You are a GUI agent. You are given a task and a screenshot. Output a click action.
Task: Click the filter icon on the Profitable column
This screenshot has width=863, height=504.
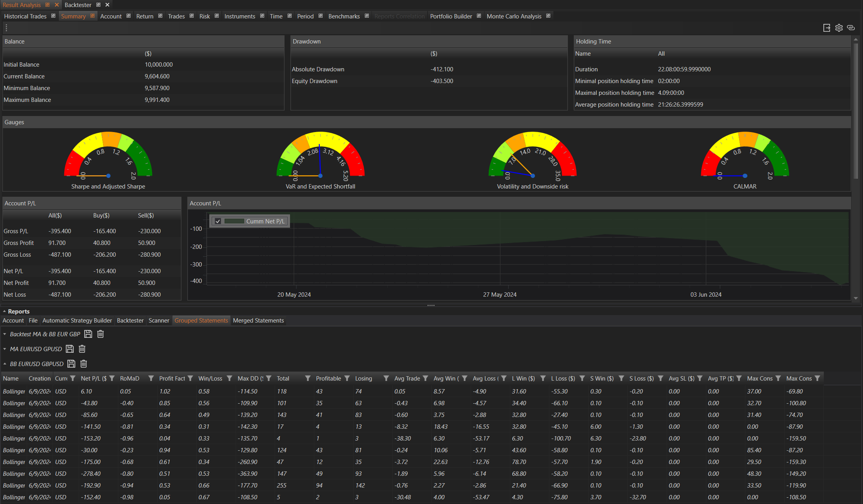[347, 378]
